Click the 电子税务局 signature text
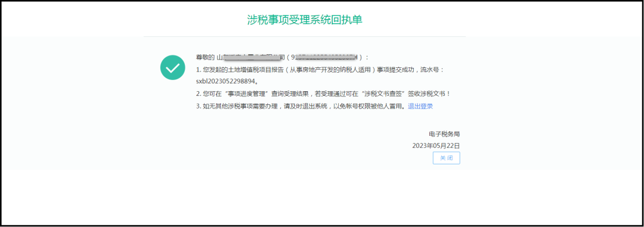 (x=444, y=134)
